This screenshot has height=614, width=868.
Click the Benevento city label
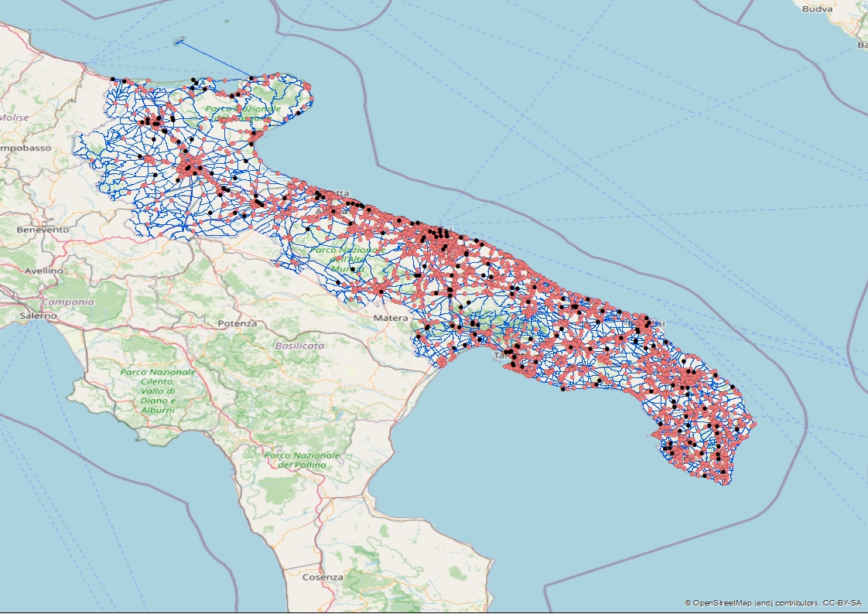click(43, 230)
